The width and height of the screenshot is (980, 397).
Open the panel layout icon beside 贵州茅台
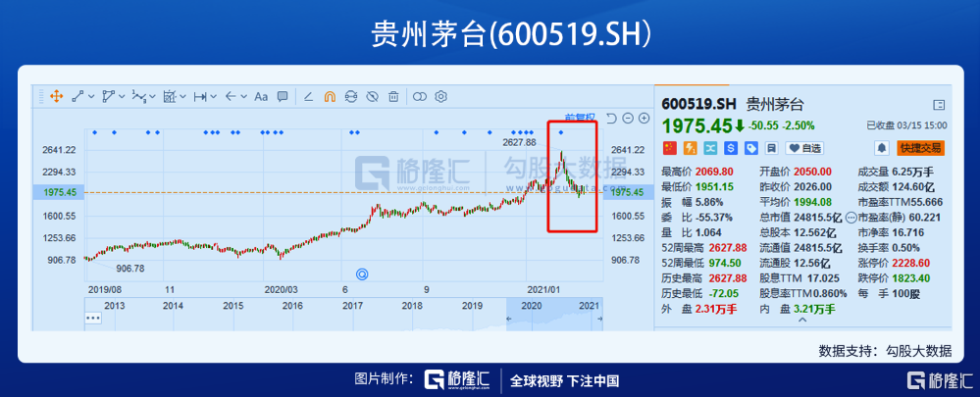point(938,104)
